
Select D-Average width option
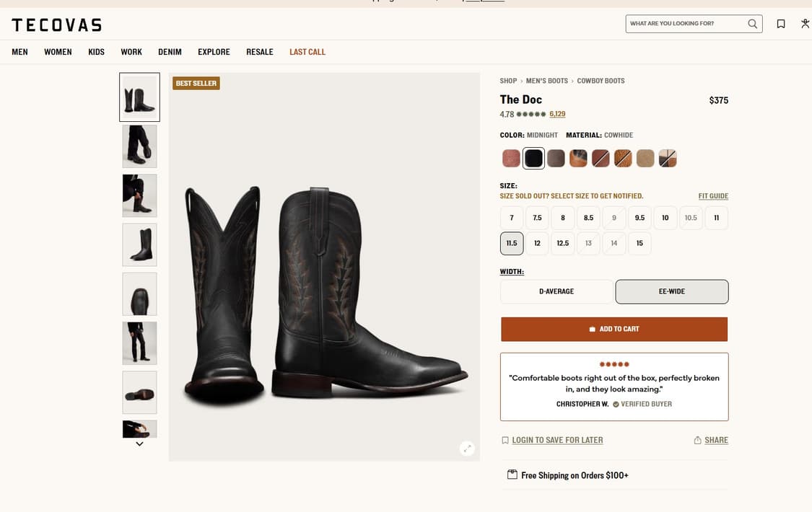click(556, 291)
